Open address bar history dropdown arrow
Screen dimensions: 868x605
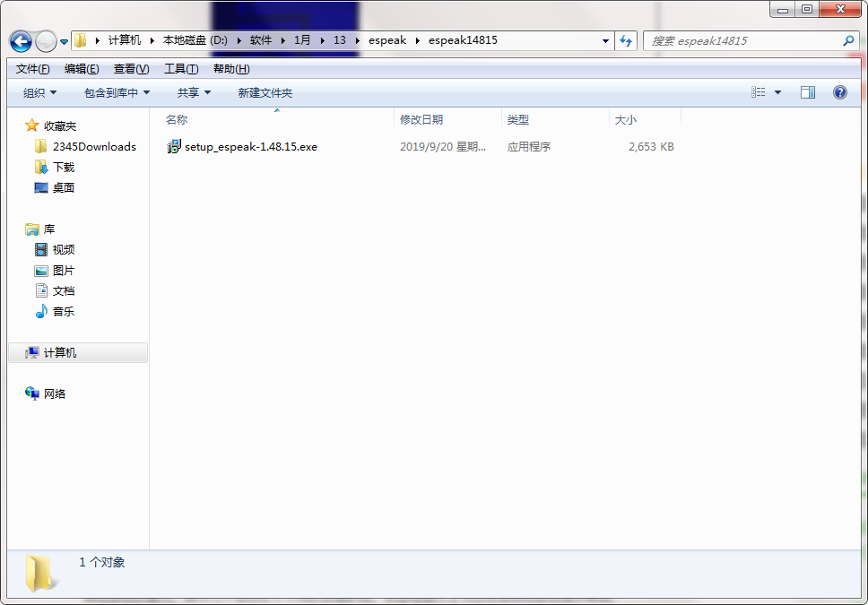pos(605,40)
